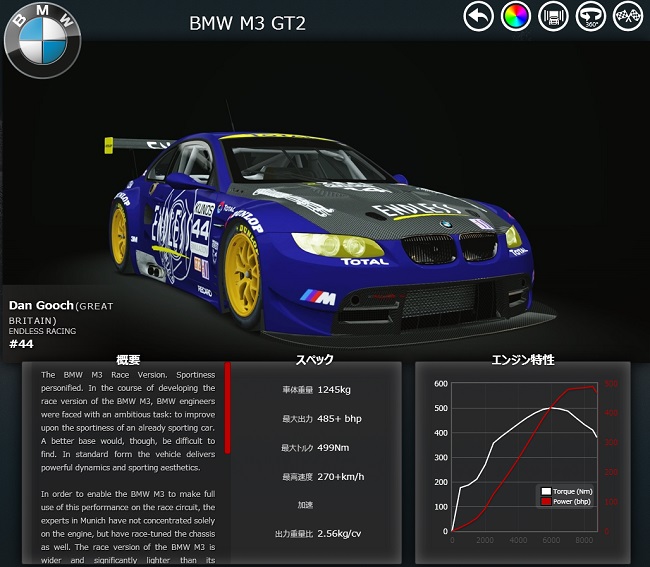Click the BMW logo badge
The width and height of the screenshot is (650, 567).
(42, 40)
